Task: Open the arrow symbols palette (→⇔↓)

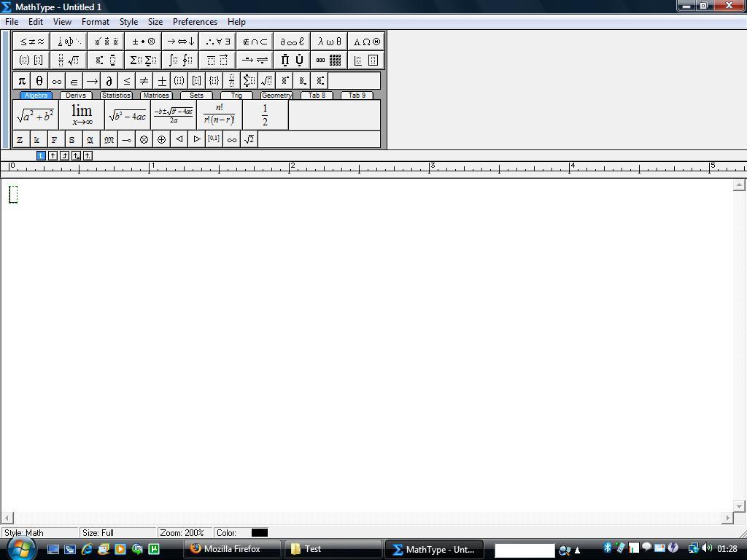Action: pyautogui.click(x=181, y=42)
